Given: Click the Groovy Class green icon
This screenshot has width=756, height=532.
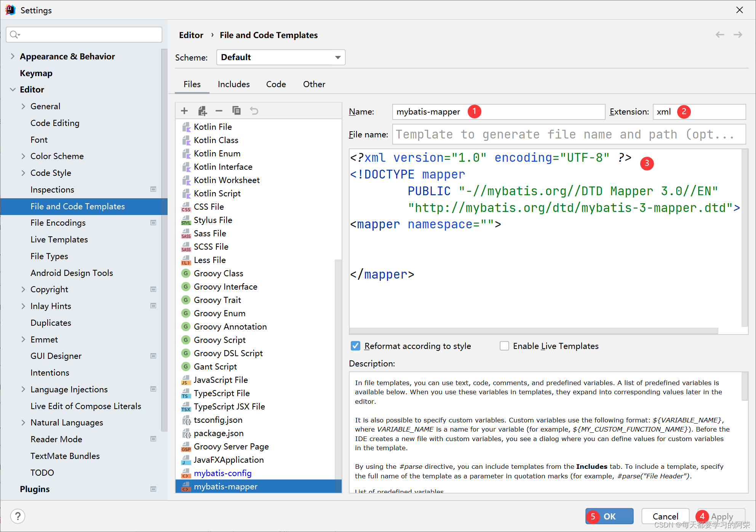Looking at the screenshot, I should (186, 273).
